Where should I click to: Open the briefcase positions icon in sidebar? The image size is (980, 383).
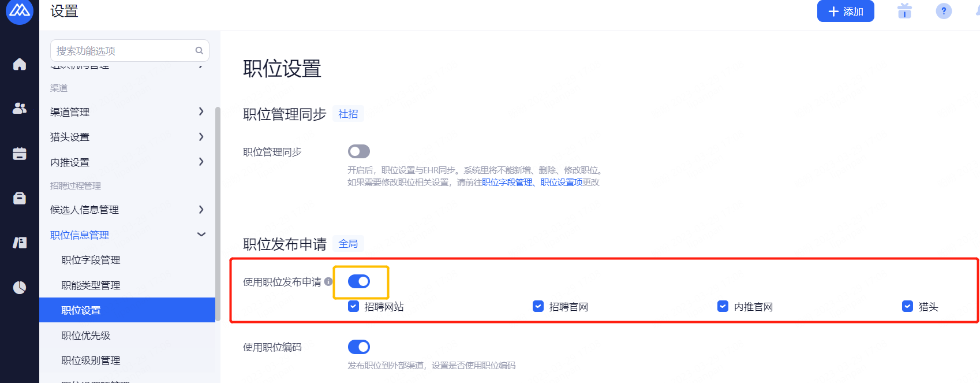20,198
